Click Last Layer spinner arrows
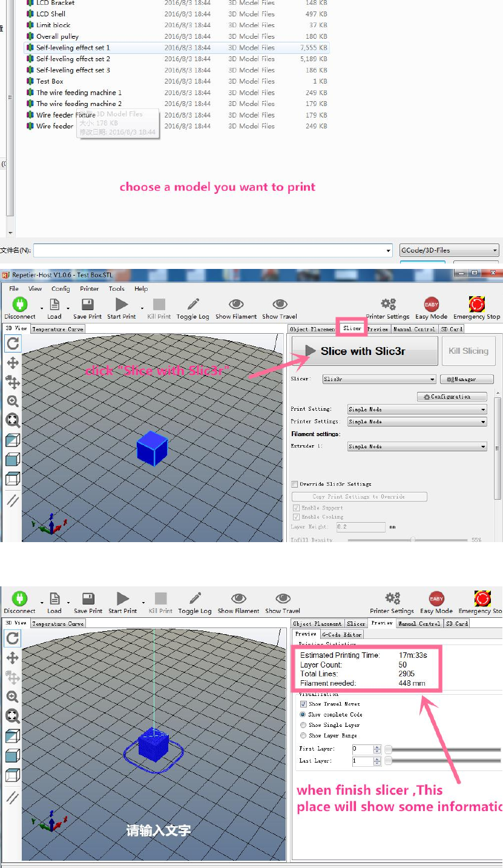 [x=377, y=761]
